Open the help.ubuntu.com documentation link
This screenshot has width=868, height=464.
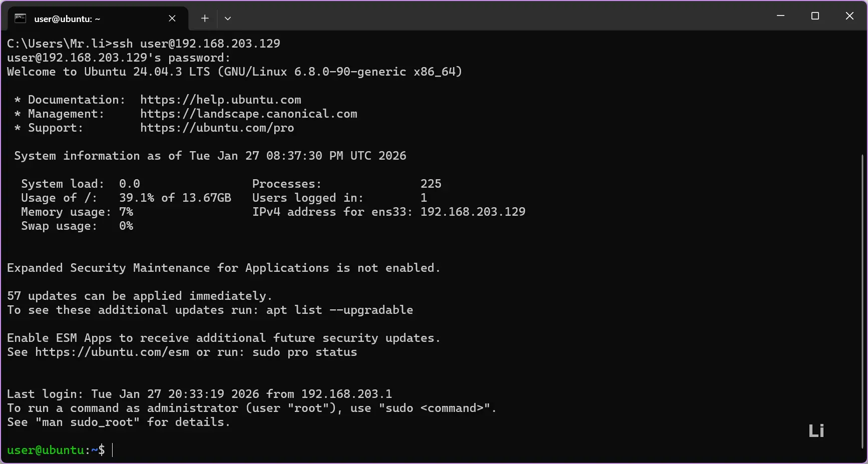[x=220, y=100]
